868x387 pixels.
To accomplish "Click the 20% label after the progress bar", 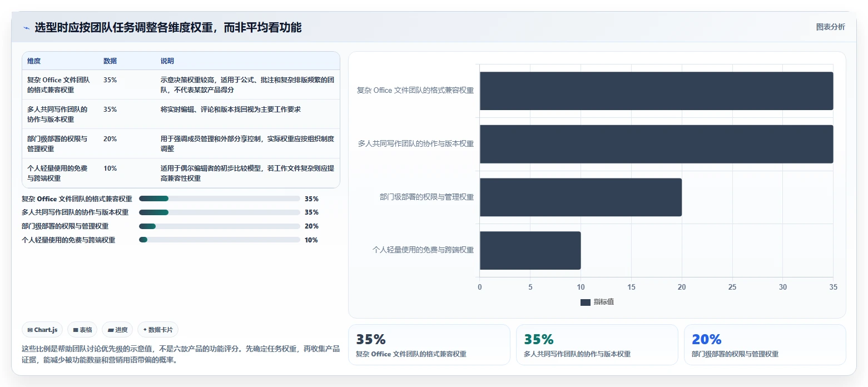I will (311, 226).
